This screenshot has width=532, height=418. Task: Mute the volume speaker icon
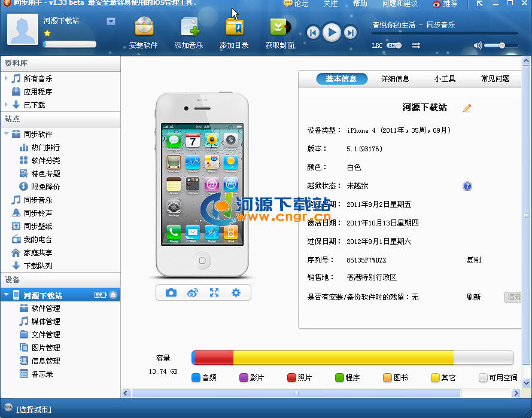tap(478, 45)
